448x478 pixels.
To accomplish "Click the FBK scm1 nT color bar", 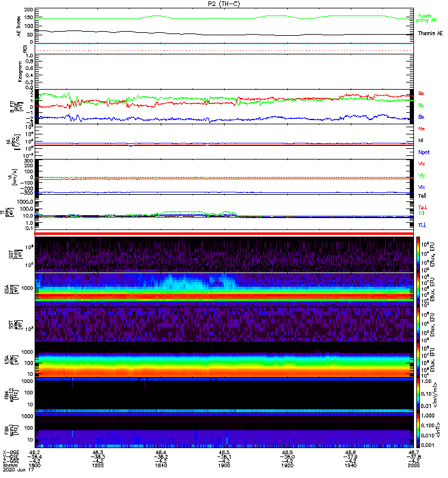I will [x=418, y=430].
